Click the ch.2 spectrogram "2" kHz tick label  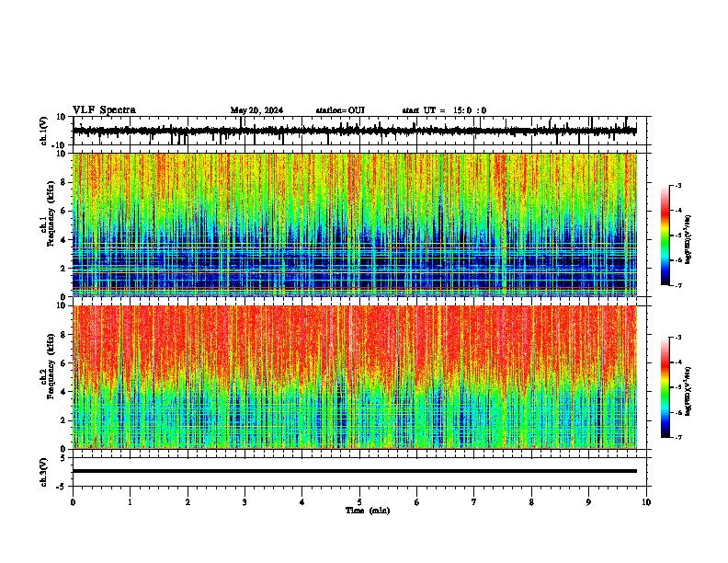[x=63, y=420]
